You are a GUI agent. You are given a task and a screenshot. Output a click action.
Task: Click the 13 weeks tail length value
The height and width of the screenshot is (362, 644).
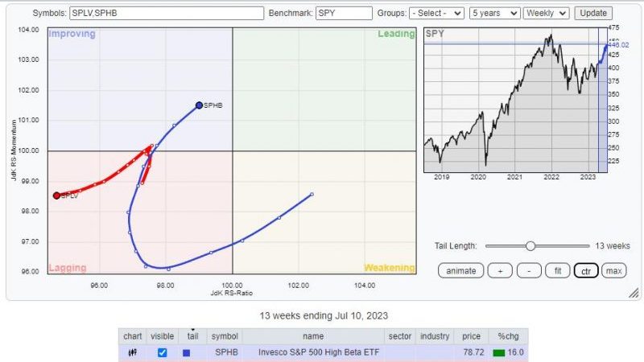pos(613,246)
